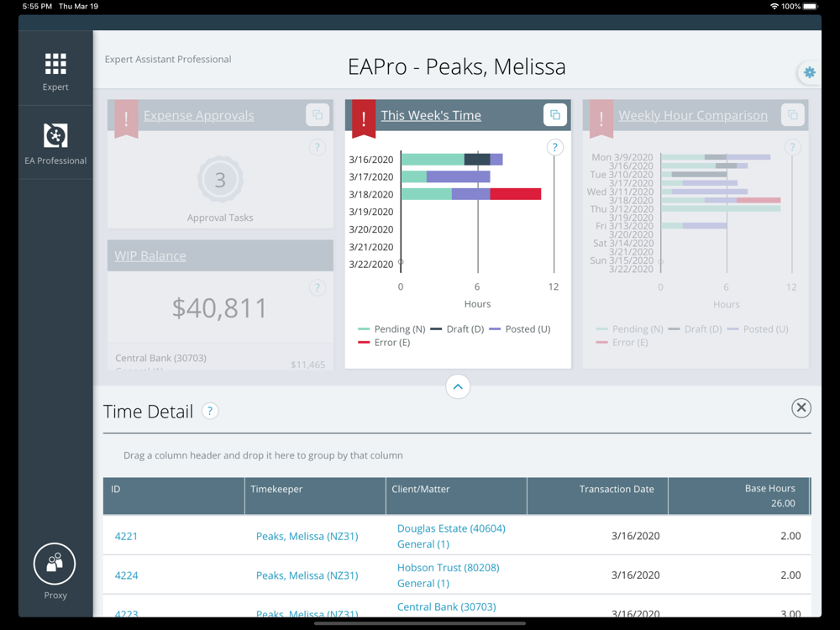Open Hobson Trust (80208) client link
Screen dimensions: 840x630
449,568
